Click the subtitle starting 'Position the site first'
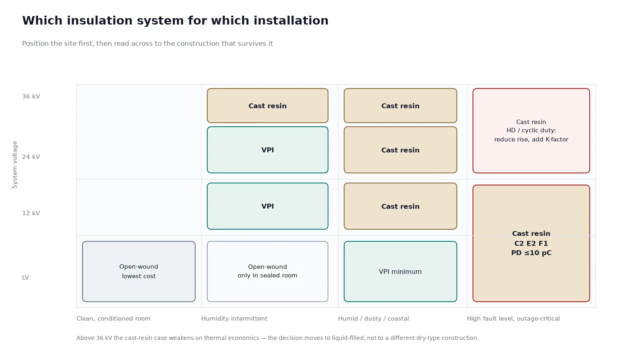 pos(147,43)
